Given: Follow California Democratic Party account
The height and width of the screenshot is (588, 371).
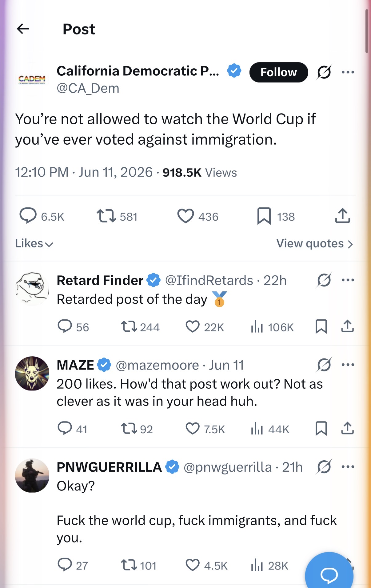Looking at the screenshot, I should click(279, 72).
